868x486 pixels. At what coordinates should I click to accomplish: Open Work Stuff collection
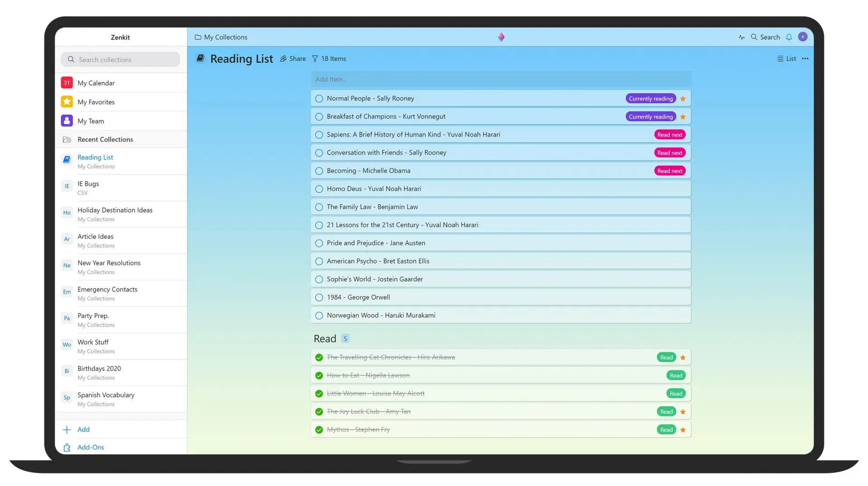tap(121, 346)
